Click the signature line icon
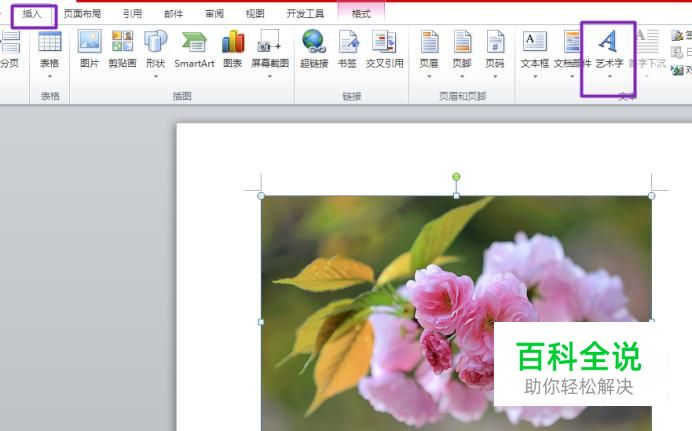Viewport: 692px width, 431px height. (x=677, y=35)
